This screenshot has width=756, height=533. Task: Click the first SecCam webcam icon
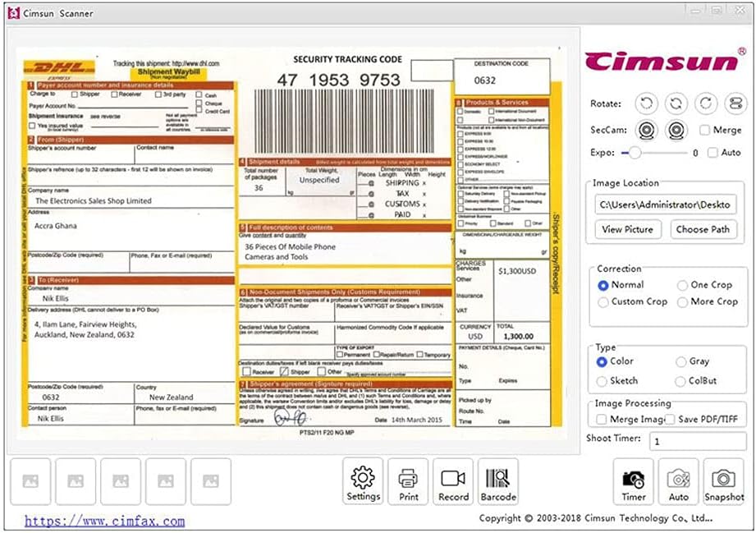[x=648, y=130]
